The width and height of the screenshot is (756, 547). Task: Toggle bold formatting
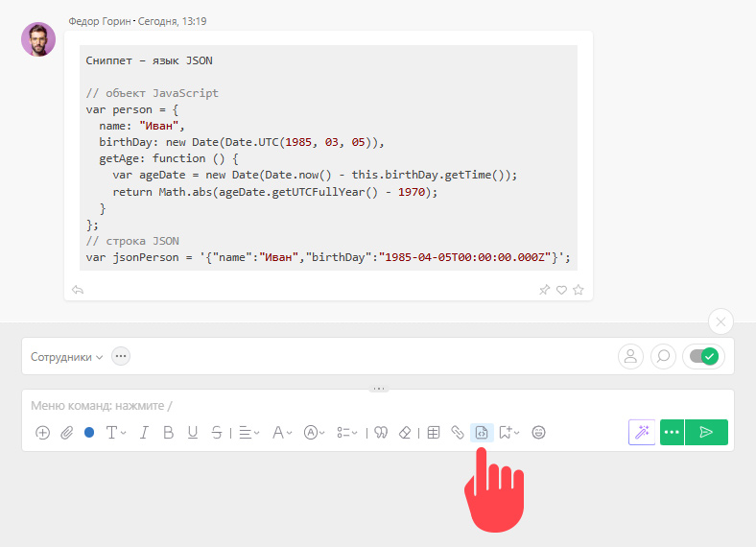[168, 433]
